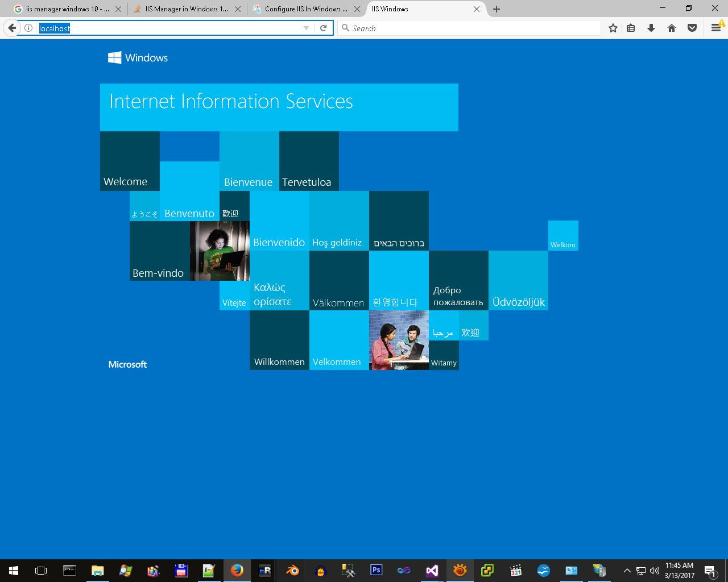Reload the current page
This screenshot has width=728, height=582.
tap(323, 28)
